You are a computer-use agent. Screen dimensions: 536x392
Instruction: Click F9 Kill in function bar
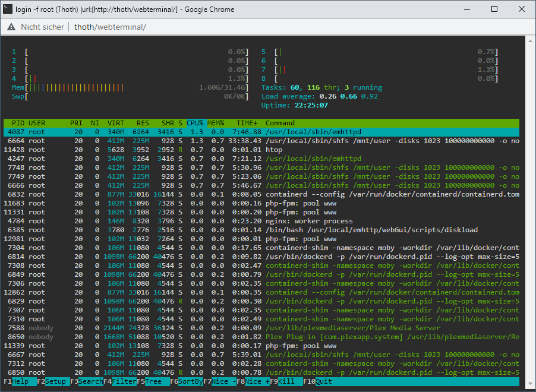click(x=286, y=381)
